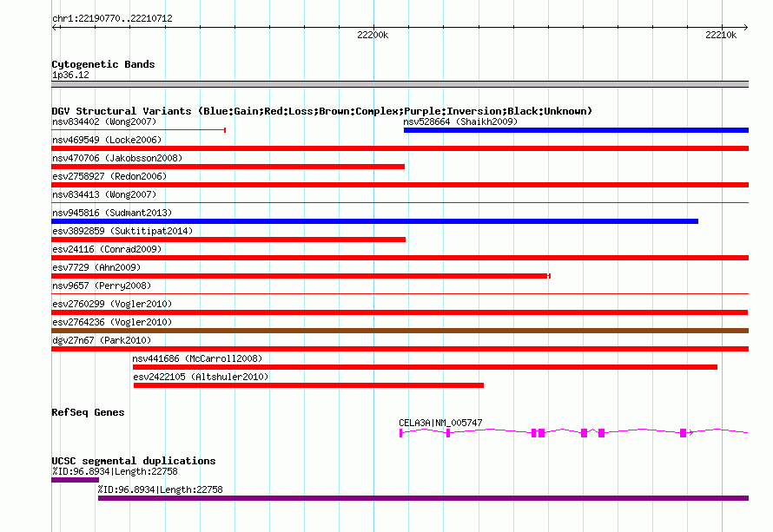Select the 1p36.12 band label
This screenshot has height=532, width=773.
(70, 75)
